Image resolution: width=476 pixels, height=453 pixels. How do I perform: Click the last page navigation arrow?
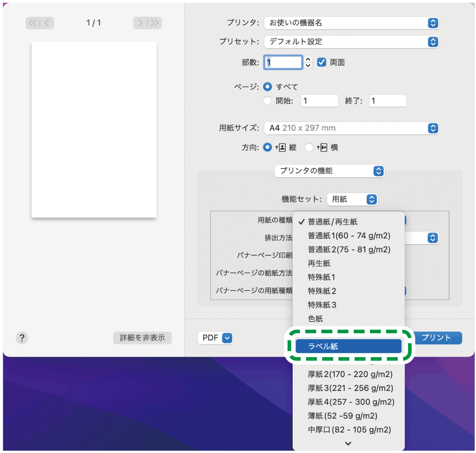(153, 23)
